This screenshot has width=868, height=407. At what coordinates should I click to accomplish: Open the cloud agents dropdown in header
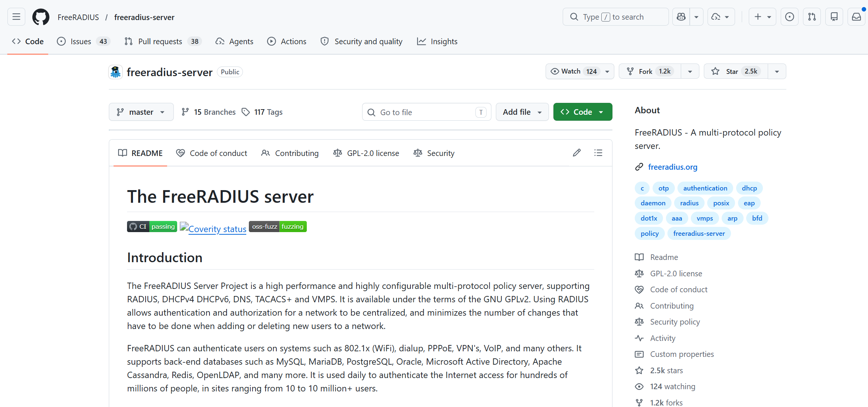point(721,17)
